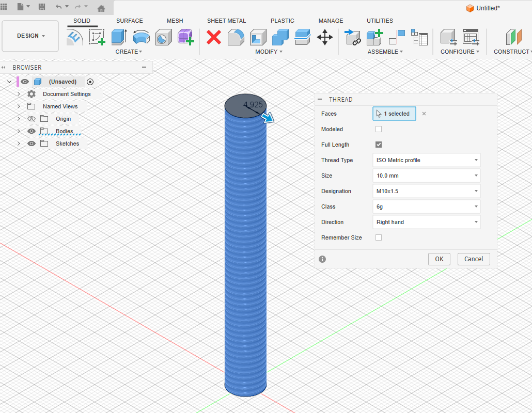
Task: Expand the ASSEMBLE menu
Action: [x=385, y=52]
